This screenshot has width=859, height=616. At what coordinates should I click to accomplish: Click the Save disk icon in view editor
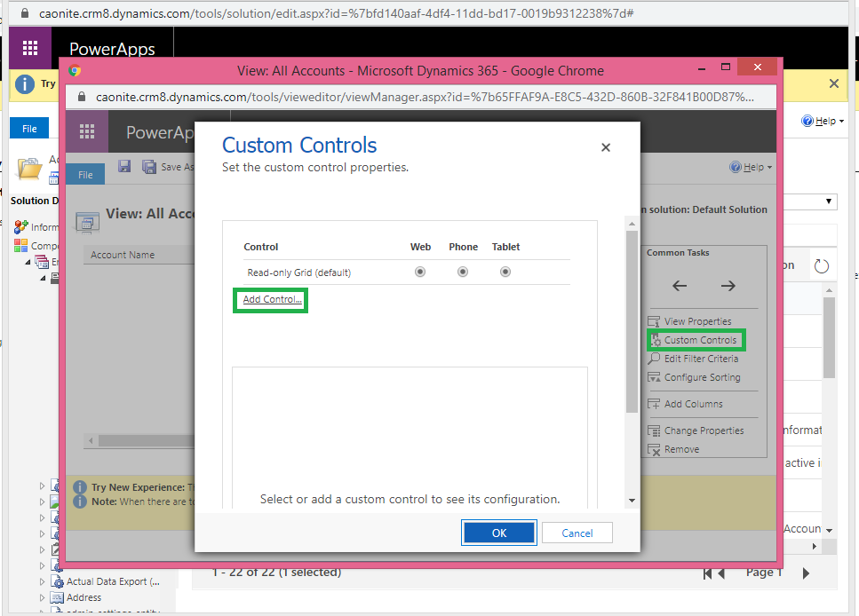(124, 167)
